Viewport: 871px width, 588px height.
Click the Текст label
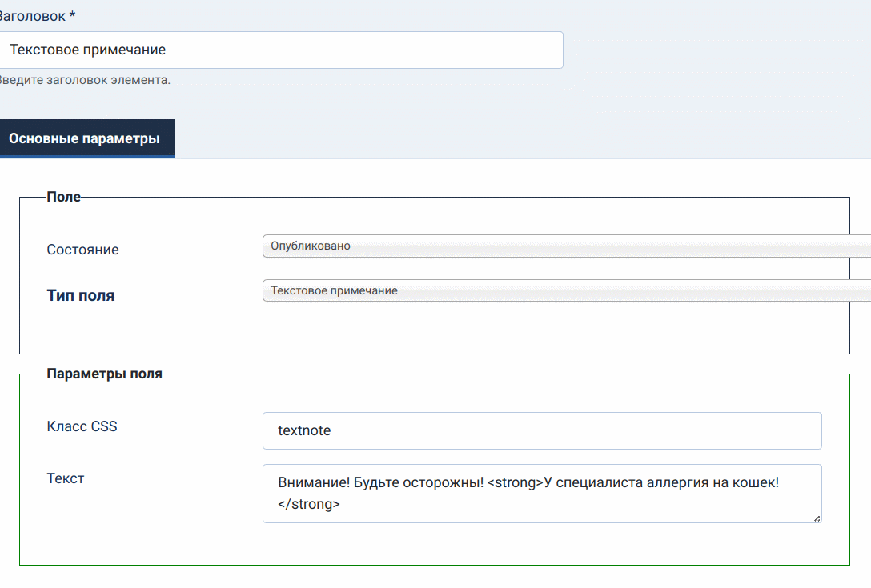pos(66,478)
